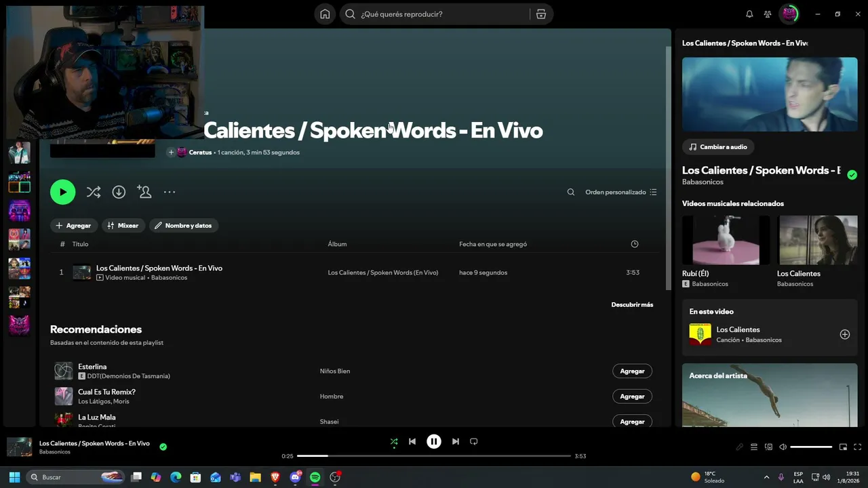Add Cual Es Tu Remix? to playlist

632,396
